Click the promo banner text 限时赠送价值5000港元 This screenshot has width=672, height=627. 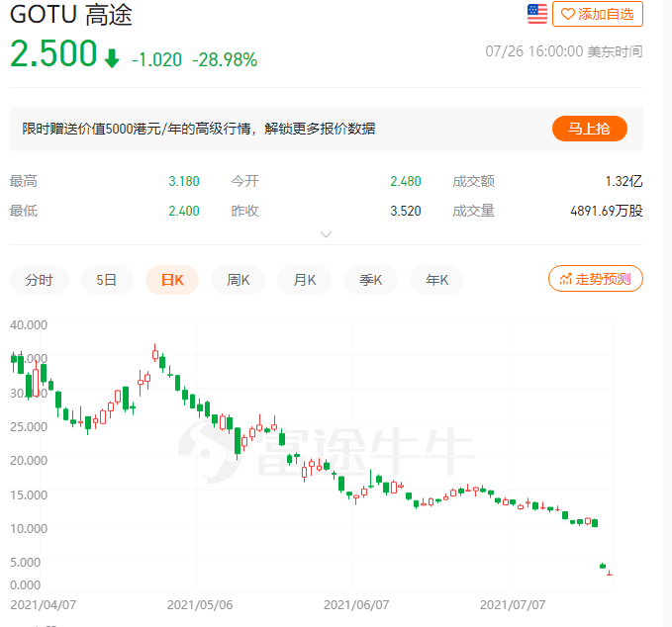[x=92, y=129]
